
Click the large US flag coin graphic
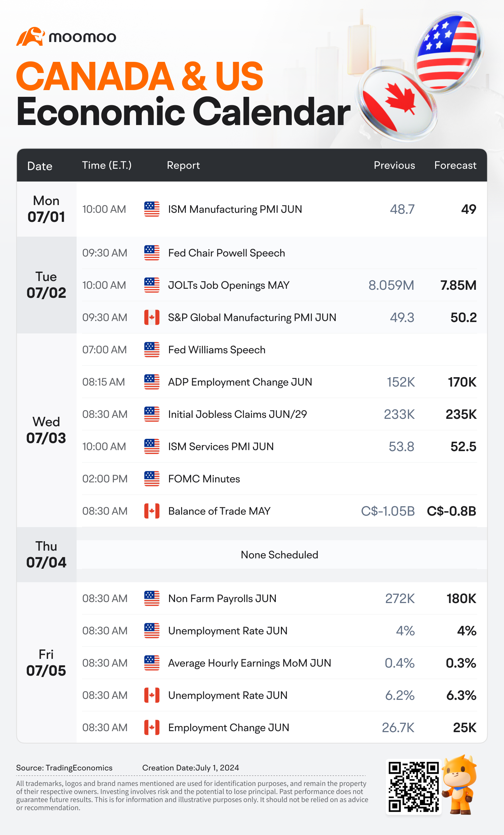click(x=448, y=52)
